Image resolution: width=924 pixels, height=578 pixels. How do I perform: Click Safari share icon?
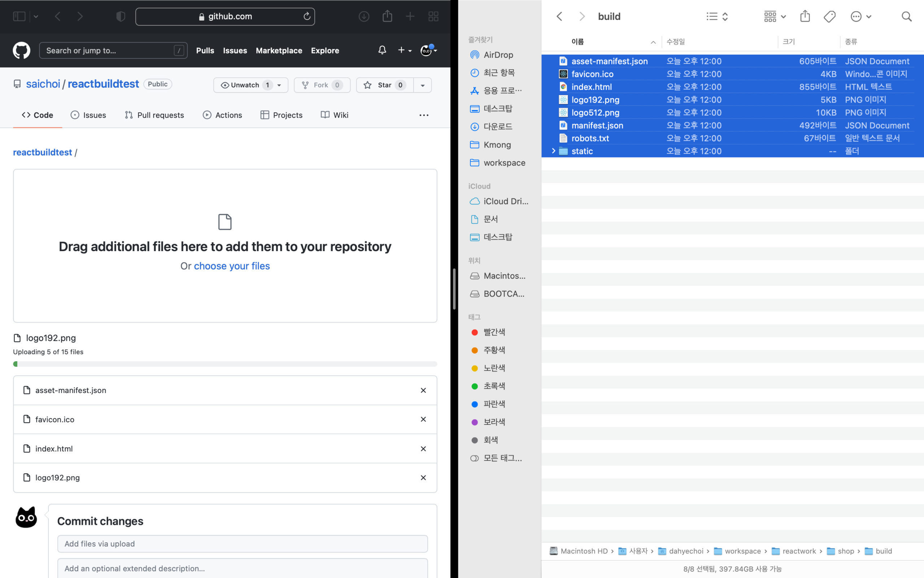pyautogui.click(x=387, y=16)
